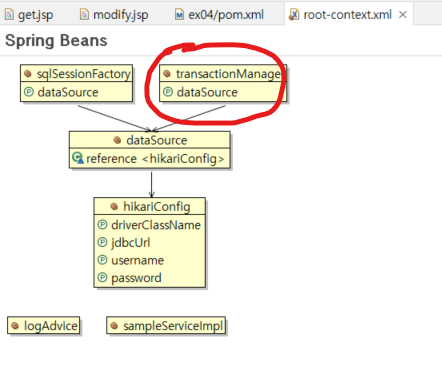The height and width of the screenshot is (390, 442).
Task: Select dataSource property of transactionManager
Action: [223, 92]
